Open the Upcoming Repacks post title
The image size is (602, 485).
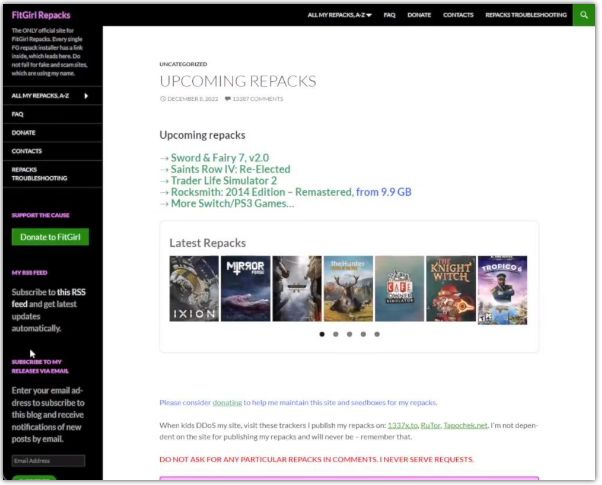click(x=238, y=81)
